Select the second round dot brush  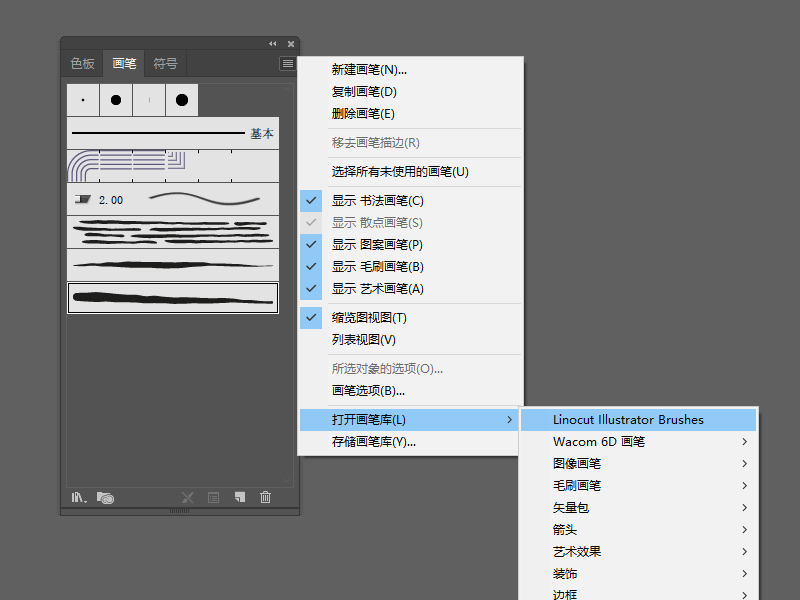click(x=116, y=100)
